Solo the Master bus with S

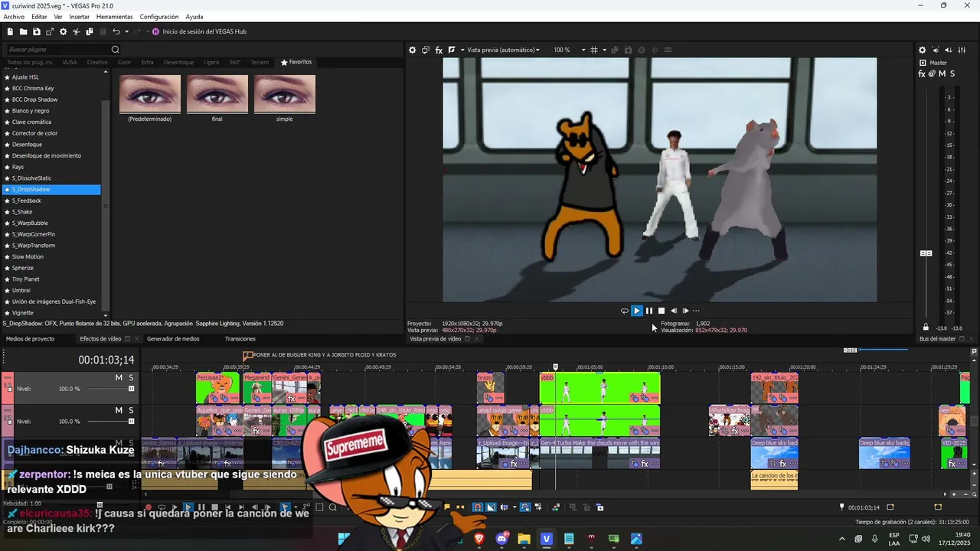952,73
